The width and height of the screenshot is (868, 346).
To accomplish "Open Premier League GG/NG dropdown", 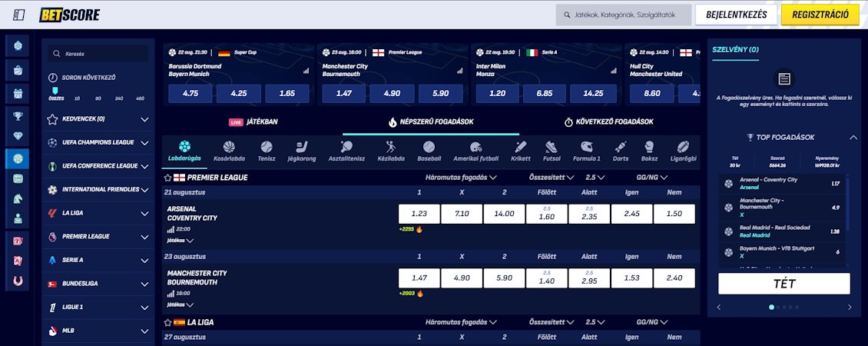I will pyautogui.click(x=652, y=178).
